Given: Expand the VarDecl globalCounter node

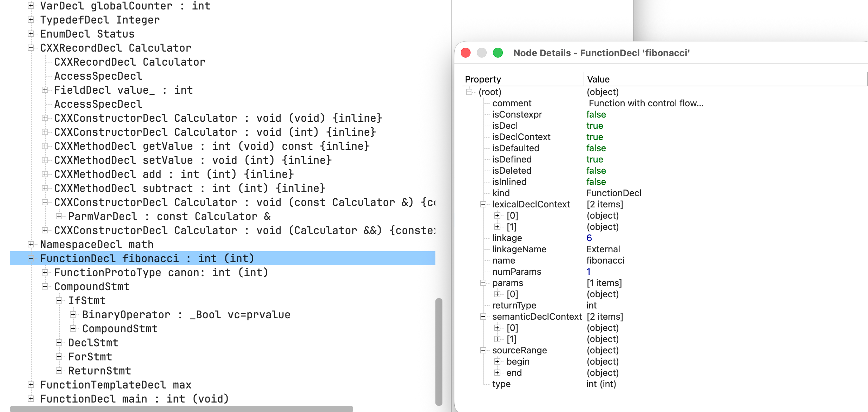Looking at the screenshot, I should click(31, 6).
